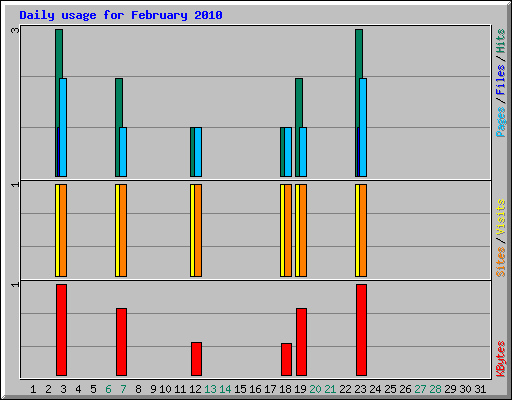512x400 pixels.
Task: Click the 'Pages' legend label
Action: click(500, 122)
